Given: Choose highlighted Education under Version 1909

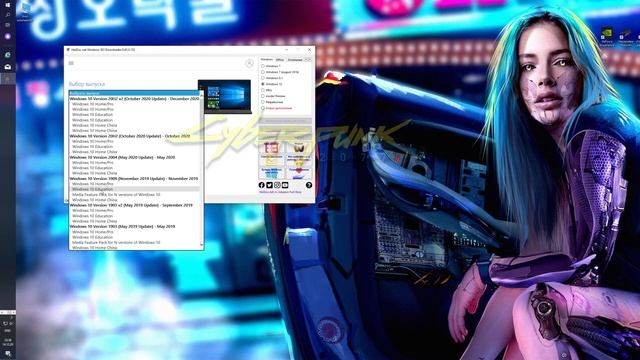Looking at the screenshot, I should (134, 189).
